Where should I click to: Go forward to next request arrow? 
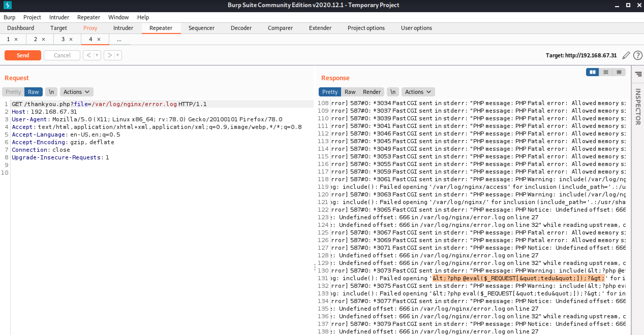point(110,55)
